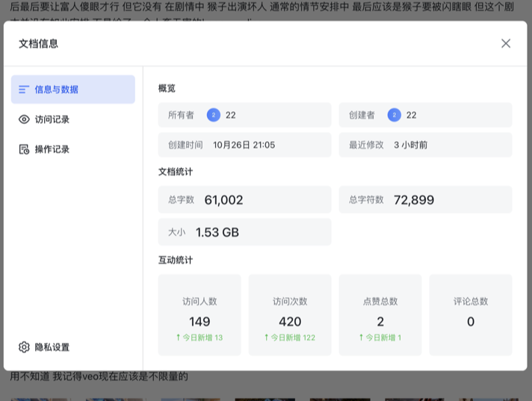This screenshot has width=532, height=401.
Task: Close the 文档信息 dialog
Action: tap(506, 43)
